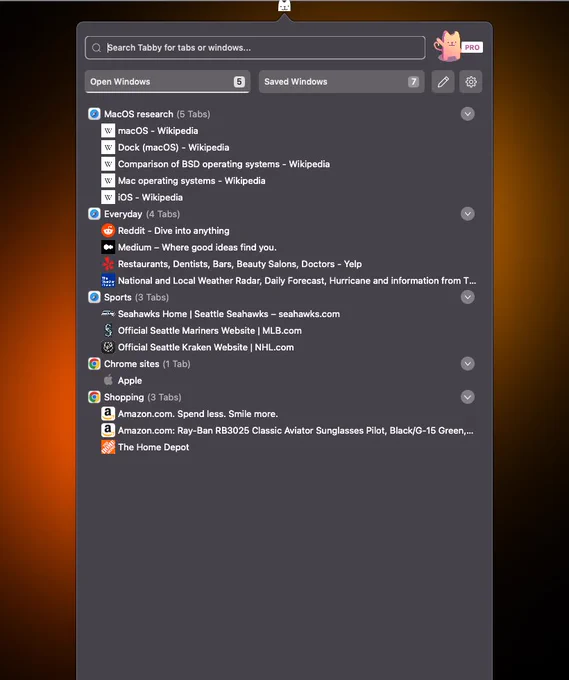
Task: Click the PRO badge
Action: [x=472, y=47]
